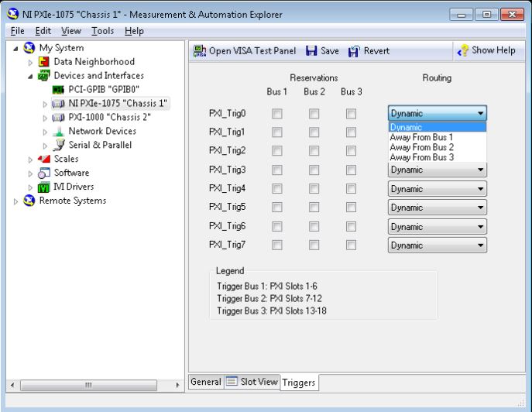Select the IVI Drivers tree item label
This screenshot has height=412, width=532.
pyautogui.click(x=74, y=187)
